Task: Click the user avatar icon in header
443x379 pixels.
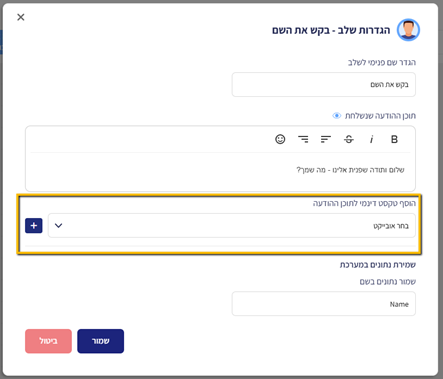Action: [x=408, y=30]
